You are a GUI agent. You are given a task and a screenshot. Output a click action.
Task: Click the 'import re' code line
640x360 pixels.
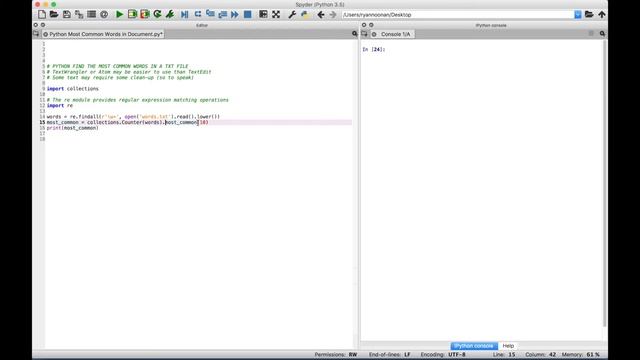click(60, 105)
